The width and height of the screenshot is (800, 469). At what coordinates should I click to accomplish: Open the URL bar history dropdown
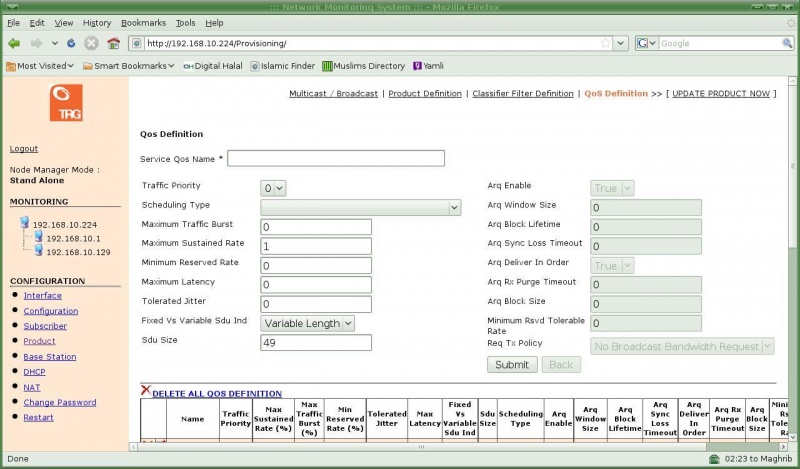[620, 43]
